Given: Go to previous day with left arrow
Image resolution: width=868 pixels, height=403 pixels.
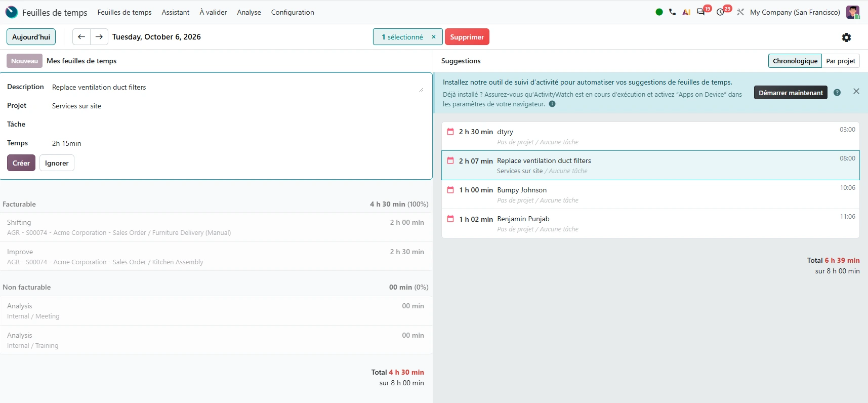Looking at the screenshot, I should (x=81, y=37).
